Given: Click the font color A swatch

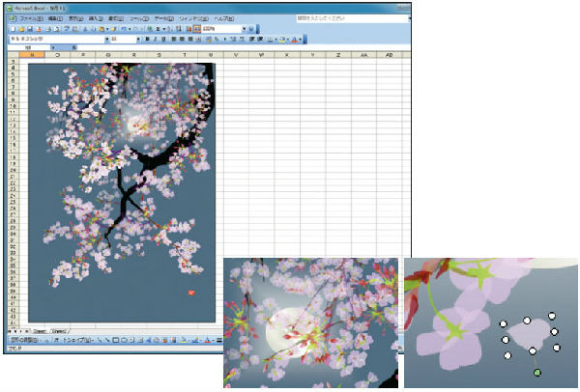Looking at the screenshot, I should click(x=293, y=40).
